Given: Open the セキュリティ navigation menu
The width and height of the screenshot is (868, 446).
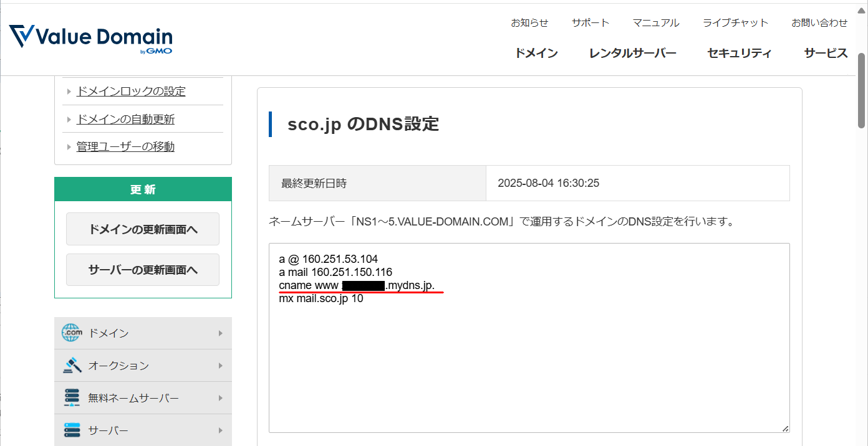Looking at the screenshot, I should click(x=740, y=53).
